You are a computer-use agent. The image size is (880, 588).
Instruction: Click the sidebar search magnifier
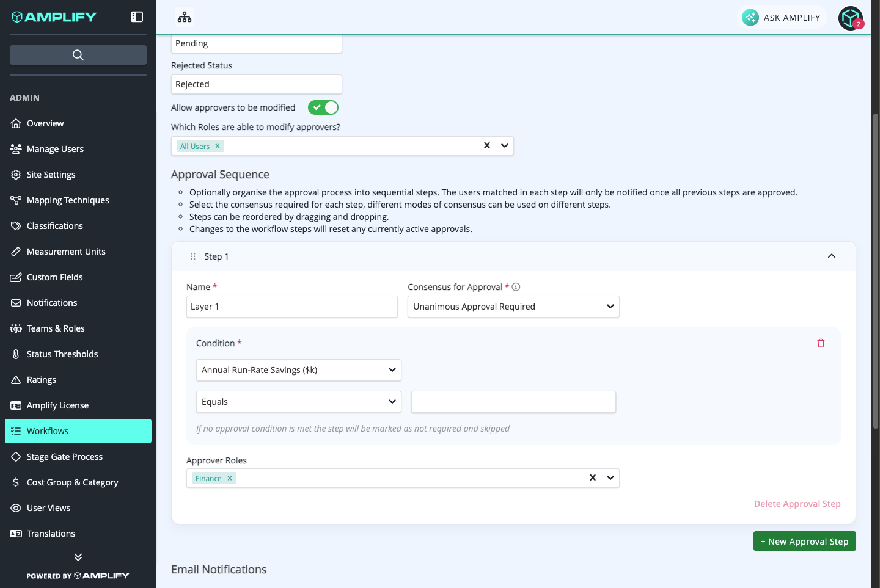pyautogui.click(x=78, y=55)
